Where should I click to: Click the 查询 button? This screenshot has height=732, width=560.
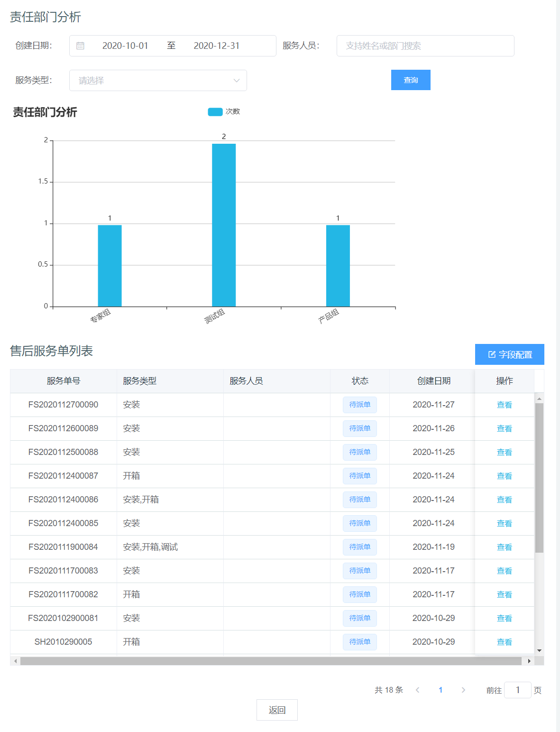(x=411, y=80)
